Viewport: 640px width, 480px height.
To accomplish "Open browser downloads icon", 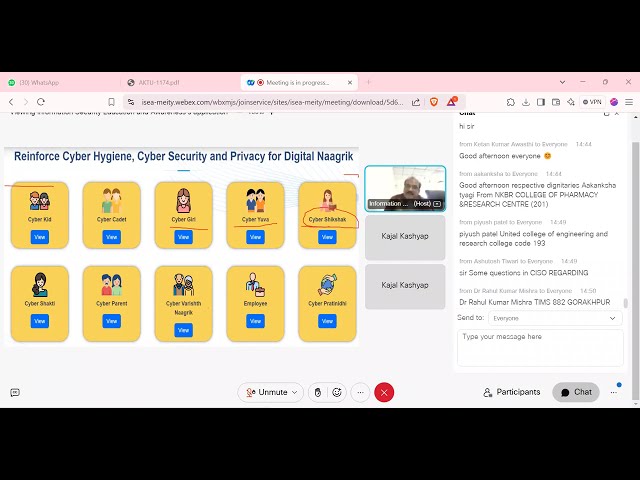I will tap(526, 102).
